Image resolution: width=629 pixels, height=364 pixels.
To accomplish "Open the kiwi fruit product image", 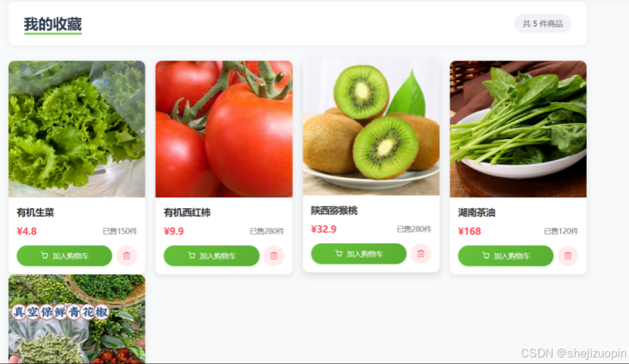I will tap(371, 127).
